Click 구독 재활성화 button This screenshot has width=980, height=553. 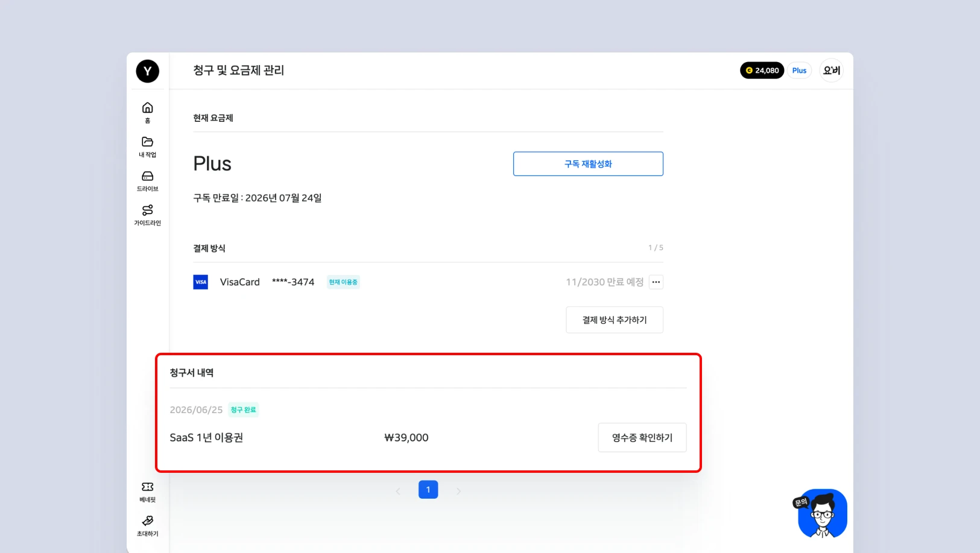[x=588, y=164]
